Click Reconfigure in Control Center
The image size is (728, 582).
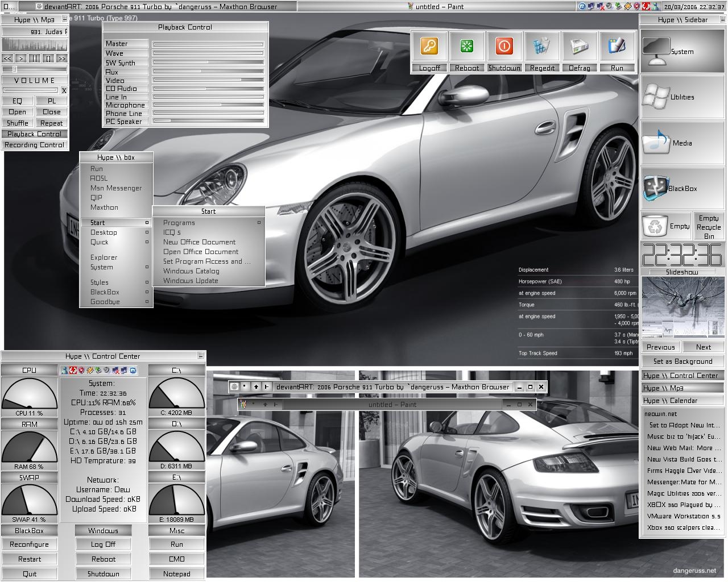[30, 544]
